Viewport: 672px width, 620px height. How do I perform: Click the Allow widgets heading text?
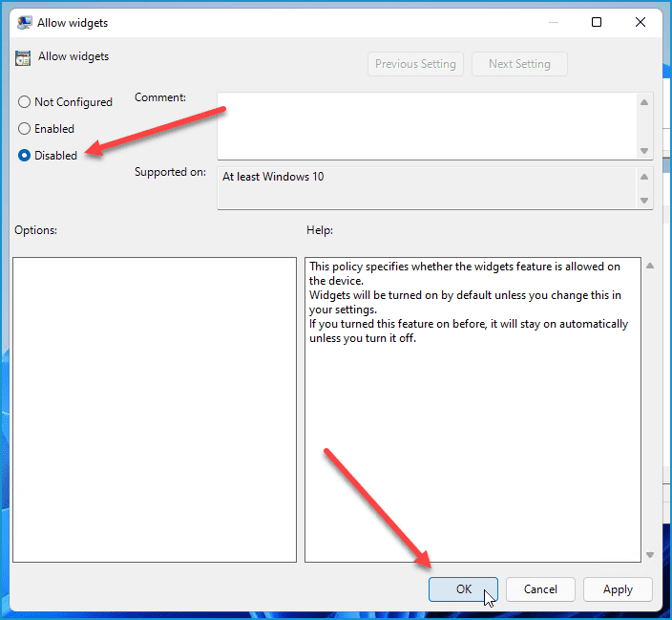click(73, 56)
